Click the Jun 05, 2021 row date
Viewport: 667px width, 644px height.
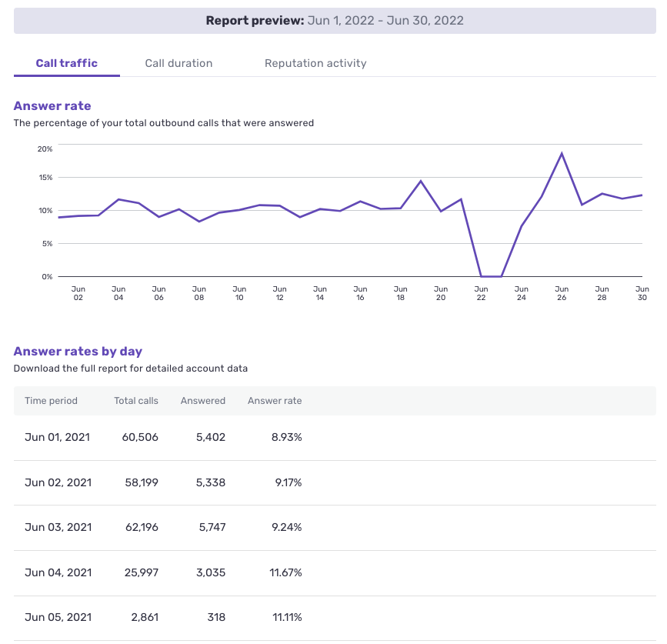click(58, 617)
